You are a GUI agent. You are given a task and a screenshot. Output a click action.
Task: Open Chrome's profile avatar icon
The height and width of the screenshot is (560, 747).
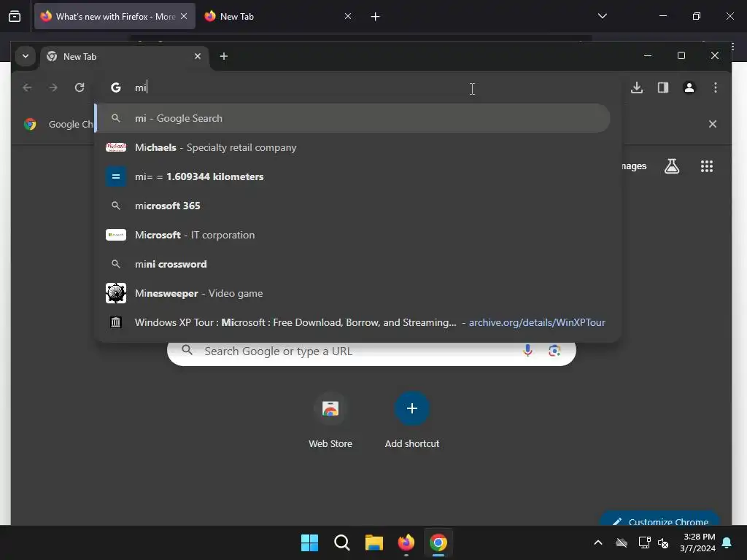pyautogui.click(x=689, y=87)
